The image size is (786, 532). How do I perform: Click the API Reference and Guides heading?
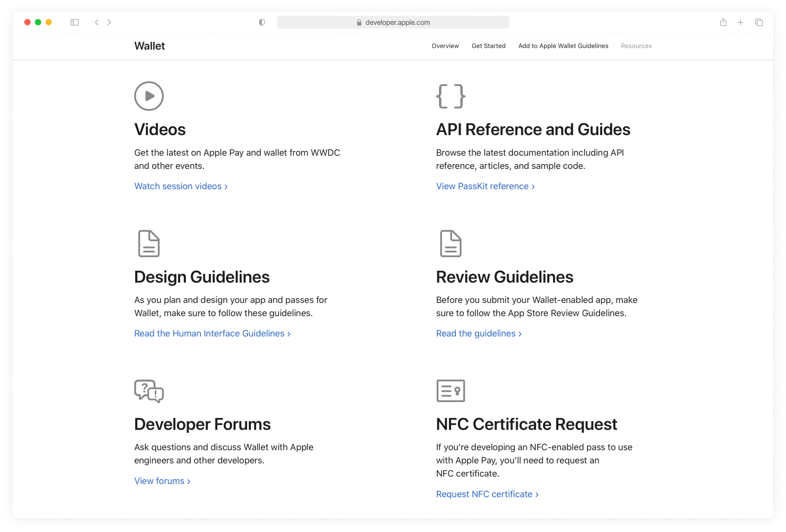pyautogui.click(x=534, y=129)
